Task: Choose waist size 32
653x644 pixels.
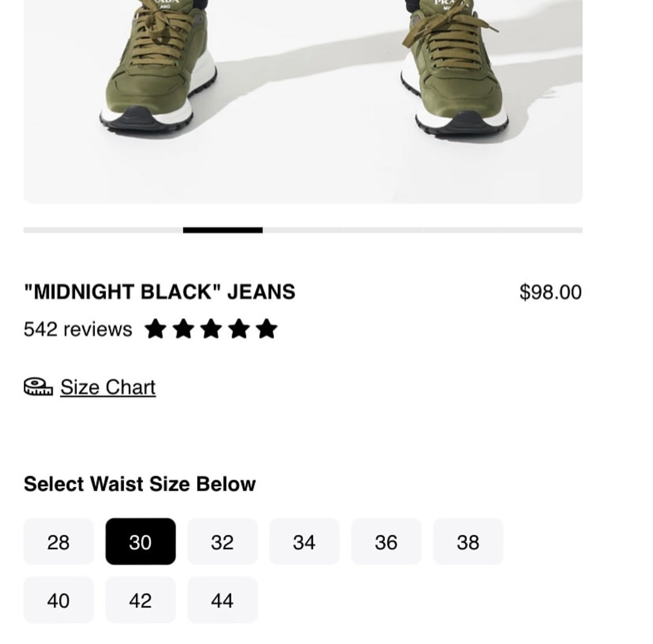Action: pos(222,542)
